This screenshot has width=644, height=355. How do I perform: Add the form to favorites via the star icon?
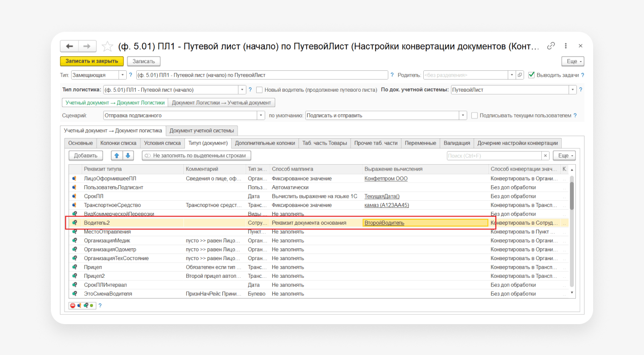pos(107,46)
